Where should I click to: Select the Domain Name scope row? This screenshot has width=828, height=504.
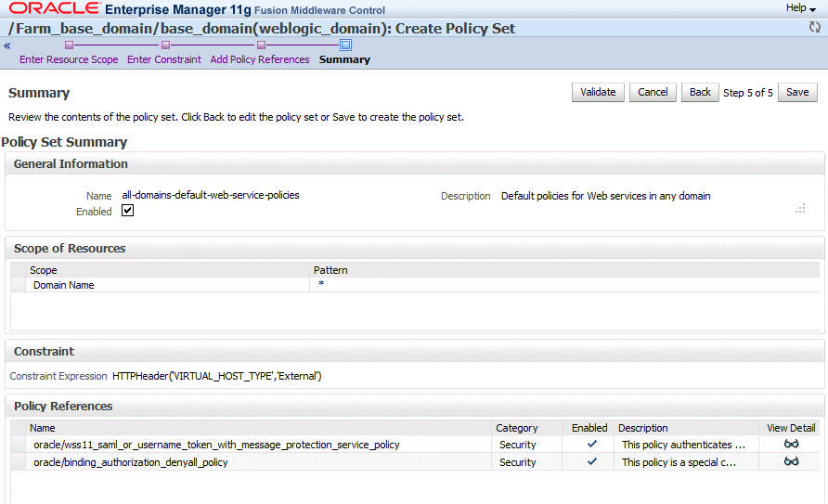[x=415, y=285]
